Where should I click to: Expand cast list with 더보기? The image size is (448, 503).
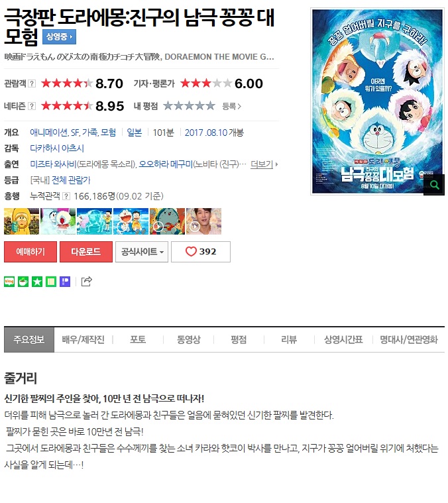point(264,164)
